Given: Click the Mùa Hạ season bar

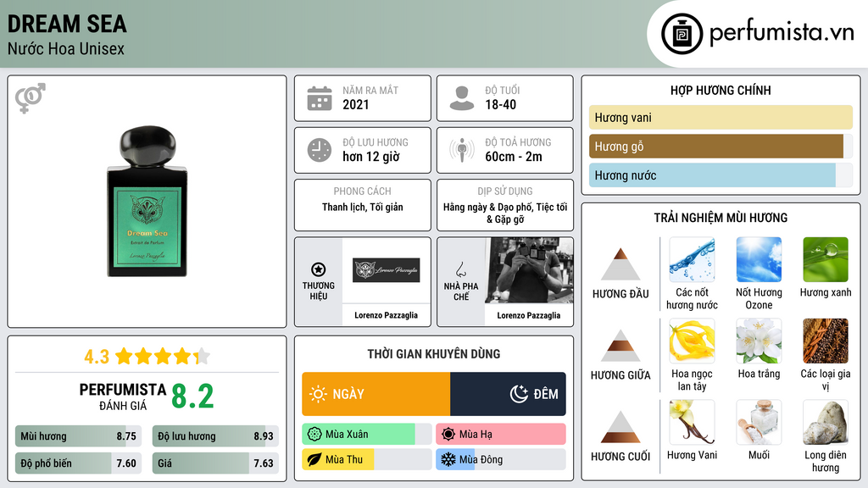Looking at the screenshot, I should (x=500, y=435).
